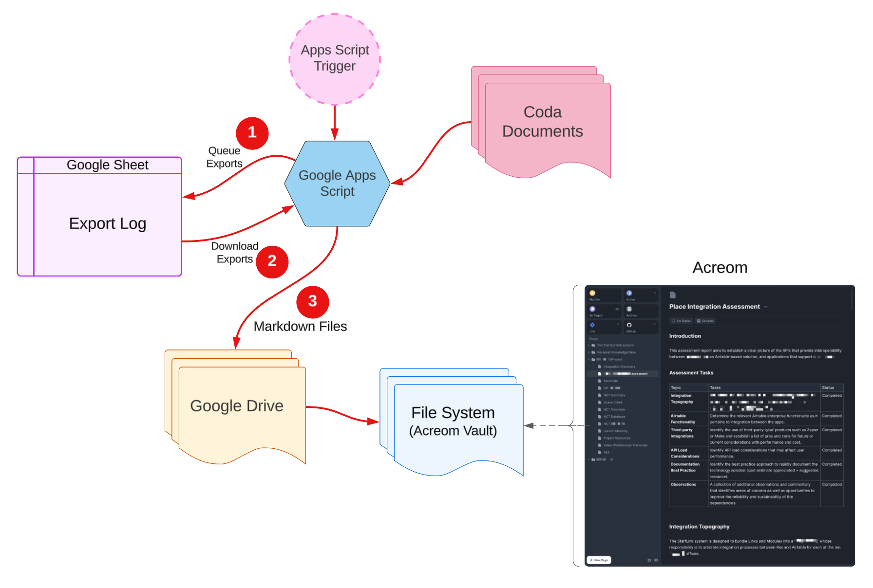Viewport: 873px width, 588px height.
Task: Click the Place Integration Assessment title
Action: coord(714,307)
